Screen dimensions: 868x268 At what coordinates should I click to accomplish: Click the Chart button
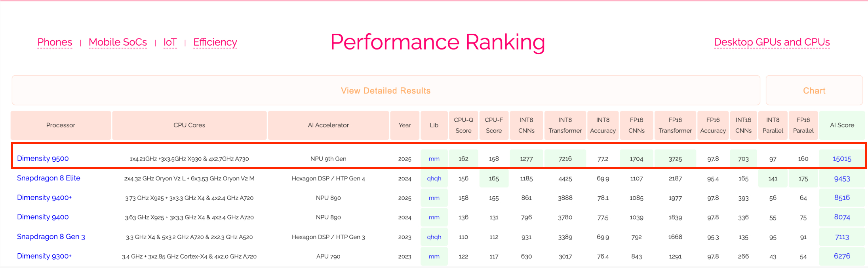(814, 90)
